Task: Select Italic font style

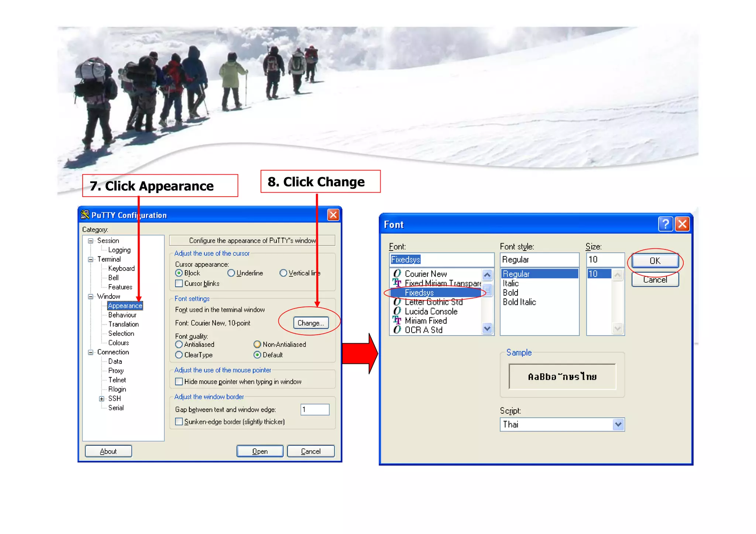Action: [511, 283]
